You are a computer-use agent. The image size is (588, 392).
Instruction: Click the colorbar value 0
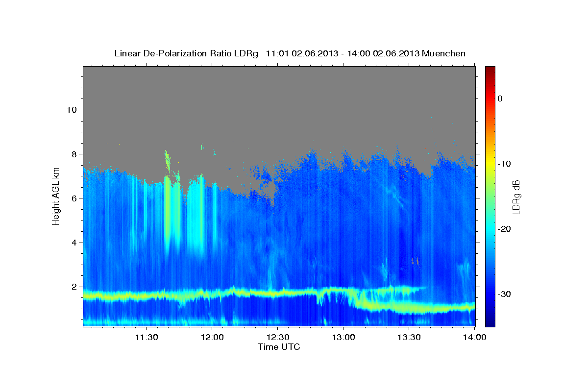[500, 98]
